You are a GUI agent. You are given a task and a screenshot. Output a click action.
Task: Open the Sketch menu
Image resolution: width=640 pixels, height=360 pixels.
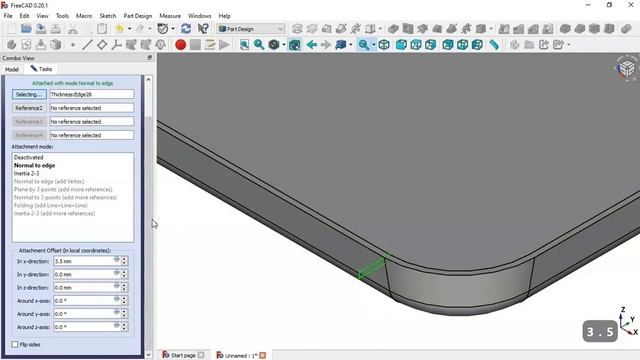(x=108, y=16)
